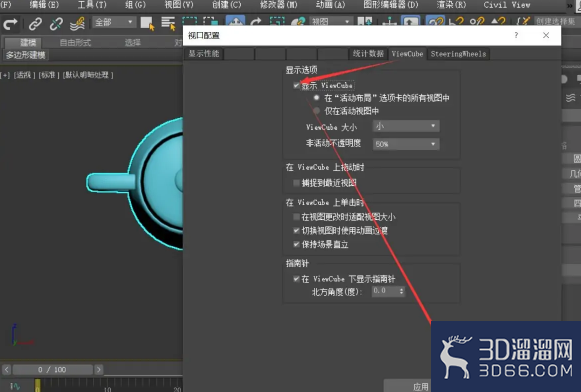Choose the Rectangular Selection Region icon
This screenshot has width=581, height=392.
190,21
